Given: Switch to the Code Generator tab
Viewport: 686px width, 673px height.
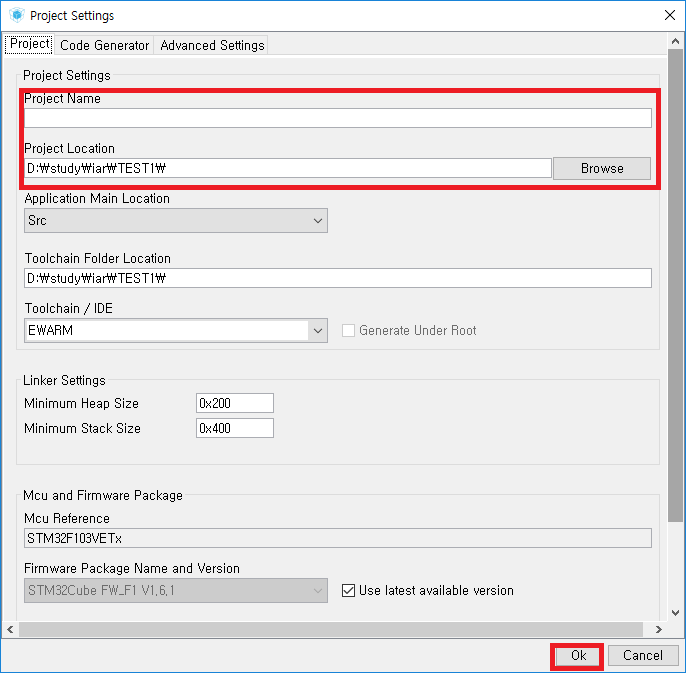Looking at the screenshot, I should 105,45.
